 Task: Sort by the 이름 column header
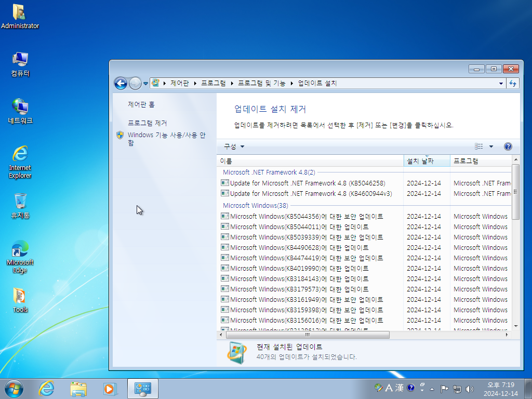click(x=310, y=161)
